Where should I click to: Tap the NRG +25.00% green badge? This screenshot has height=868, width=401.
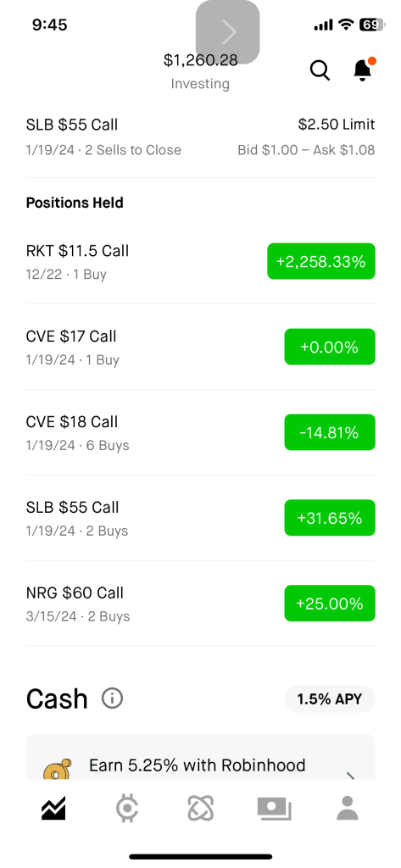(330, 604)
